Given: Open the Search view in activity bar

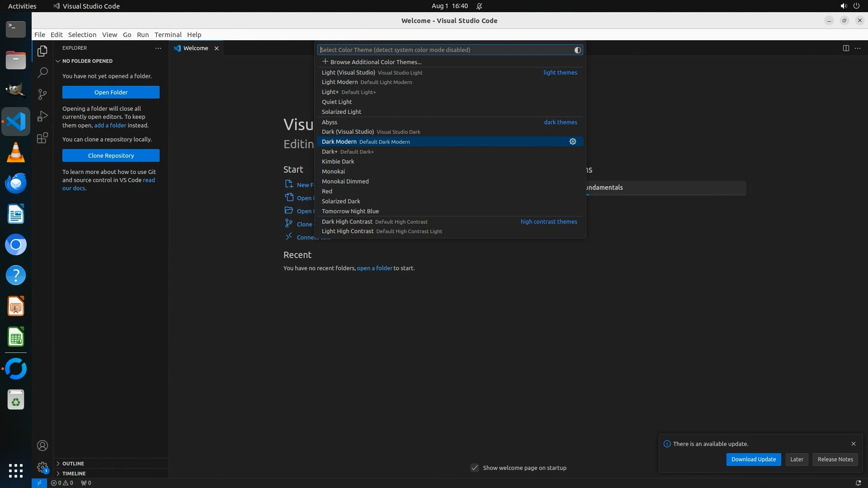Looking at the screenshot, I should 42,72.
